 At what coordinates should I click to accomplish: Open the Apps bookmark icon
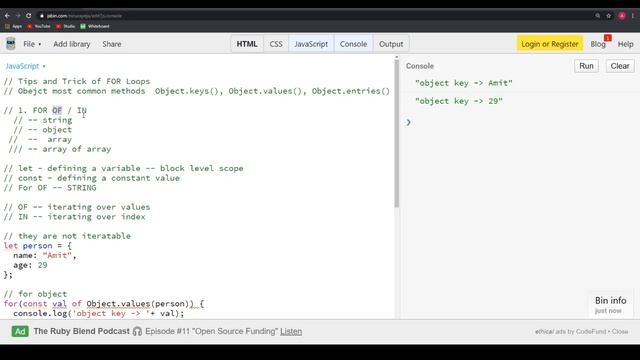7,26
